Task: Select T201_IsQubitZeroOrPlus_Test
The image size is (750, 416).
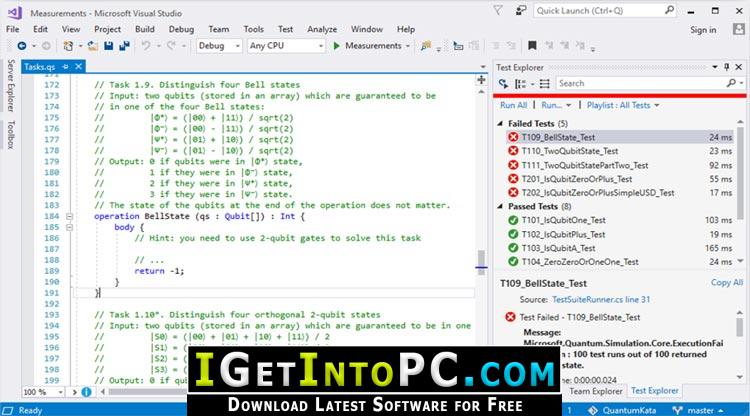Action: click(620, 179)
